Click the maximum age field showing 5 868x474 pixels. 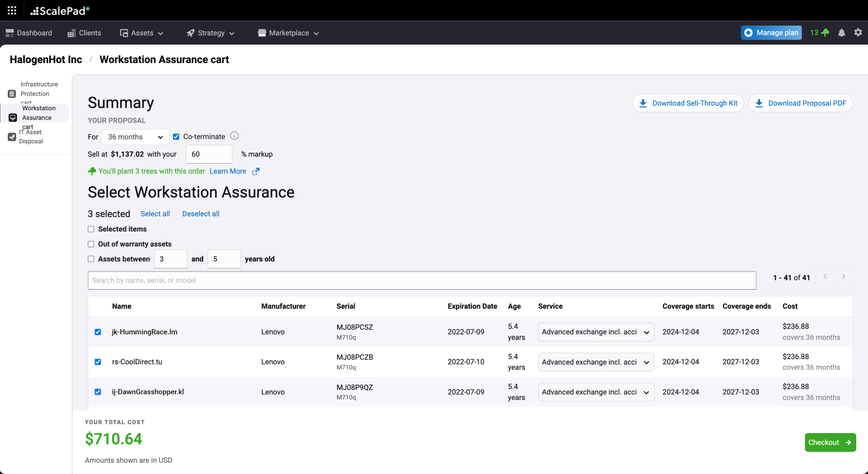point(224,259)
